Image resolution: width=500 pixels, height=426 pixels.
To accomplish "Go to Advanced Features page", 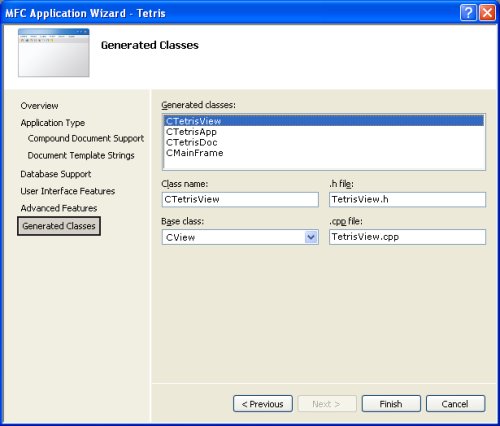I will click(59, 208).
